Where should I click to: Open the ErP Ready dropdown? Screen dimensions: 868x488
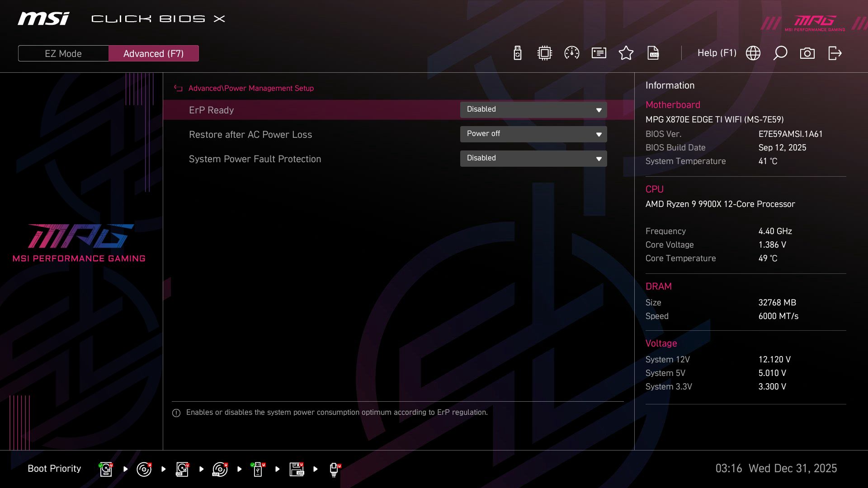pyautogui.click(x=533, y=109)
